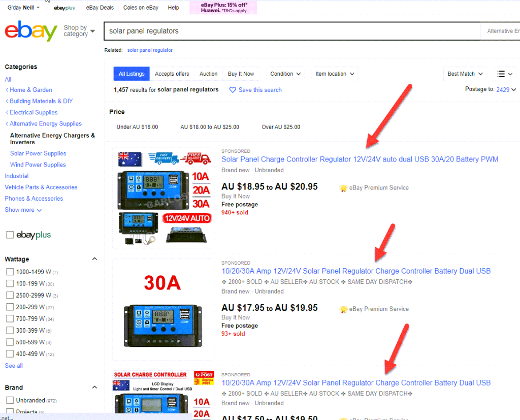Check the 400-499 W wattage box
This screenshot has height=420, width=520.
[10, 354]
